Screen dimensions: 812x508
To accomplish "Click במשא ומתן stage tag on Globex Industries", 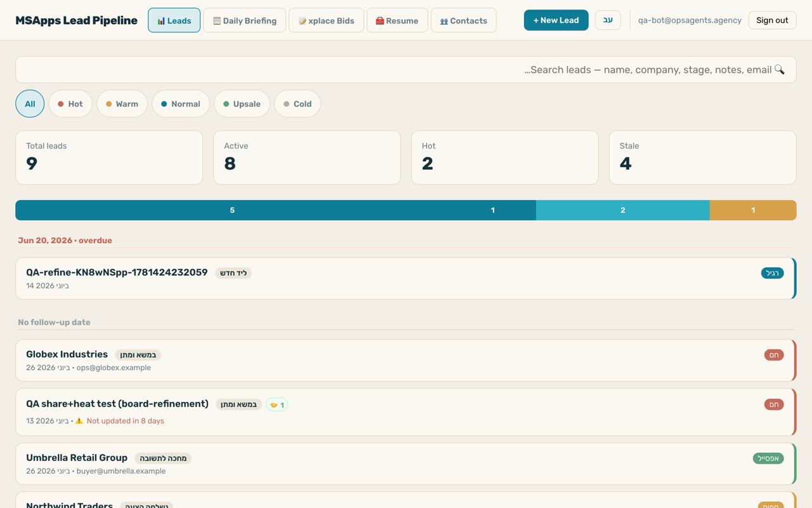I will [x=138, y=355].
